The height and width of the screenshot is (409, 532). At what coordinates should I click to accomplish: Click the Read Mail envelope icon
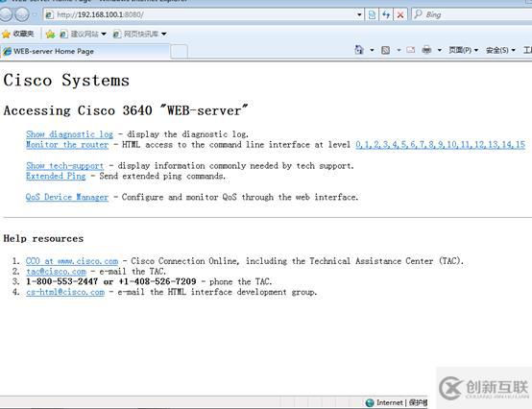point(411,50)
